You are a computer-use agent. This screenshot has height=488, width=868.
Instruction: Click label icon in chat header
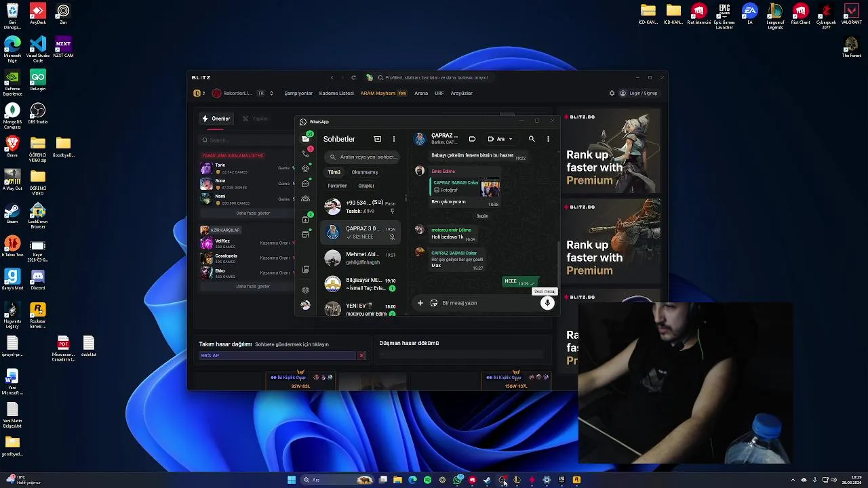click(472, 139)
